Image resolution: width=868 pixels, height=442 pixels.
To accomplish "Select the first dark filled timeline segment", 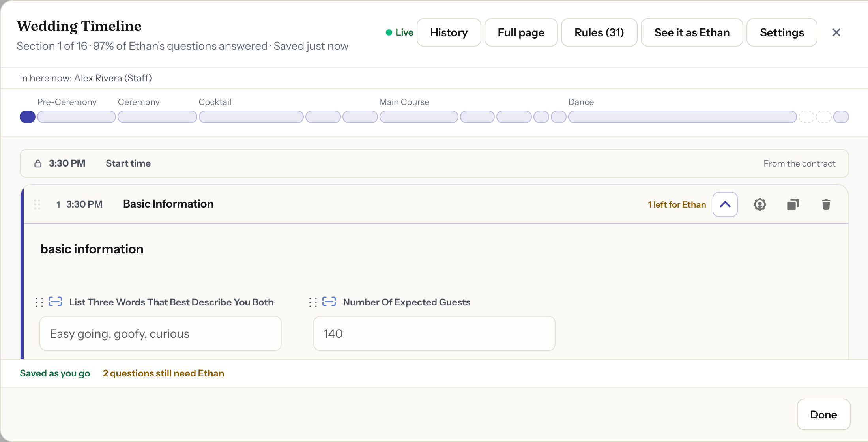I will click(x=28, y=117).
